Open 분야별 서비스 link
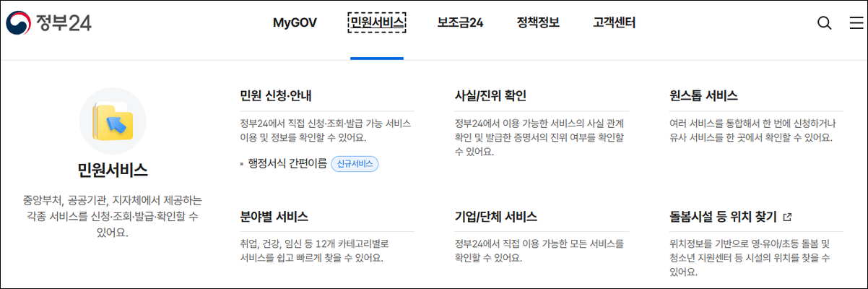 tap(274, 217)
